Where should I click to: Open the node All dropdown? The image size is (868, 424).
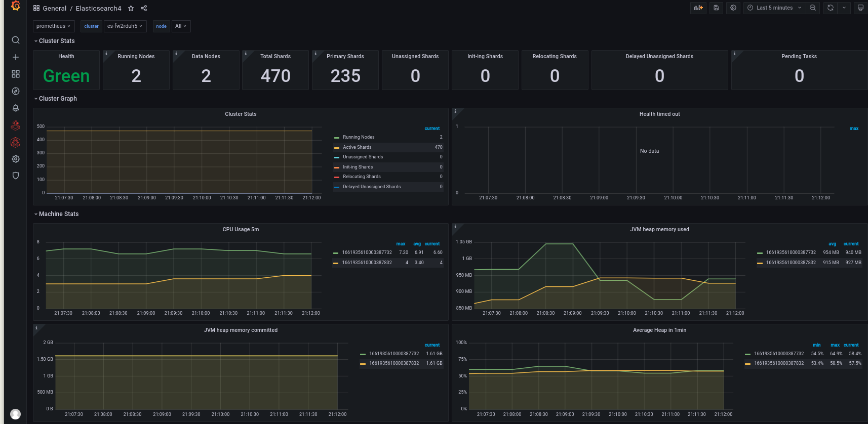click(181, 26)
